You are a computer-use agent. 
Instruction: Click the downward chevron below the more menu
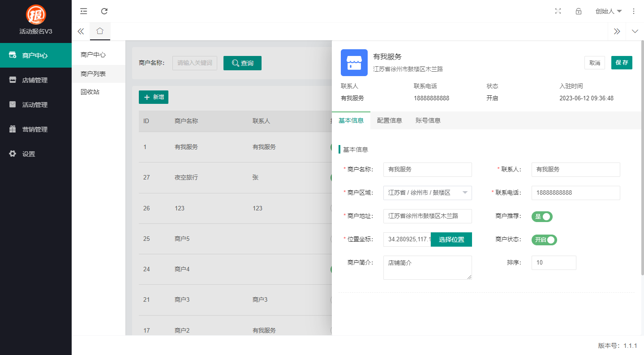tap(635, 31)
